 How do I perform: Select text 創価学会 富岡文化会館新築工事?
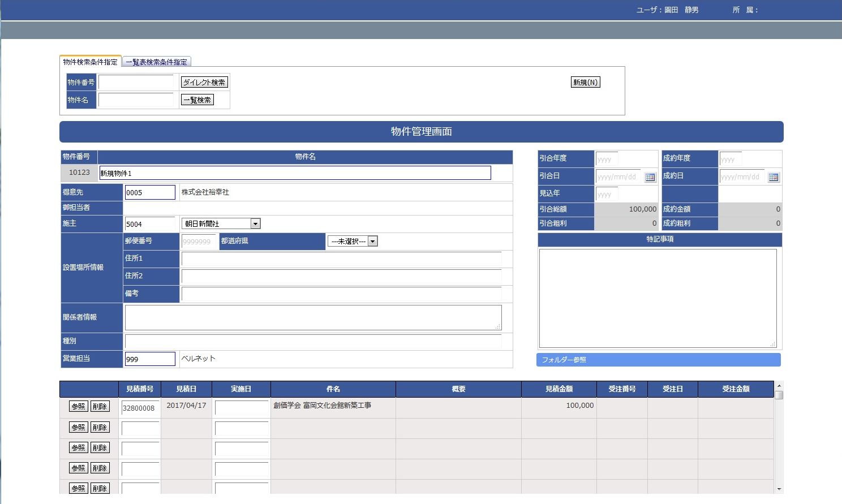(x=323, y=406)
